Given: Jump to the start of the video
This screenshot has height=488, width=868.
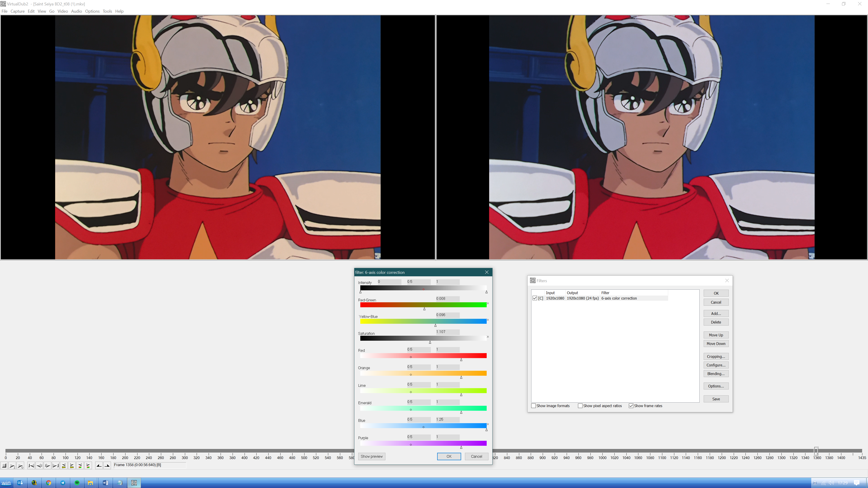Looking at the screenshot, I should [x=31, y=466].
